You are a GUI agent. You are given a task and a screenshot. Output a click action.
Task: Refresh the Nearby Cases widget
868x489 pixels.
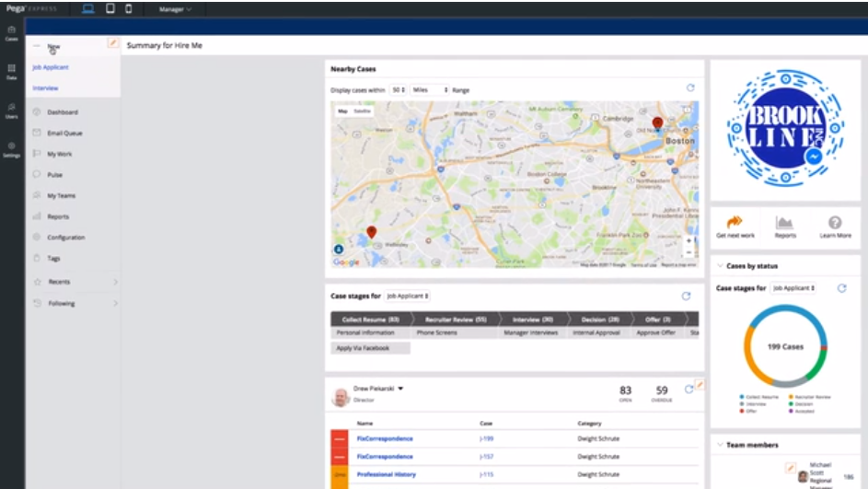[690, 88]
